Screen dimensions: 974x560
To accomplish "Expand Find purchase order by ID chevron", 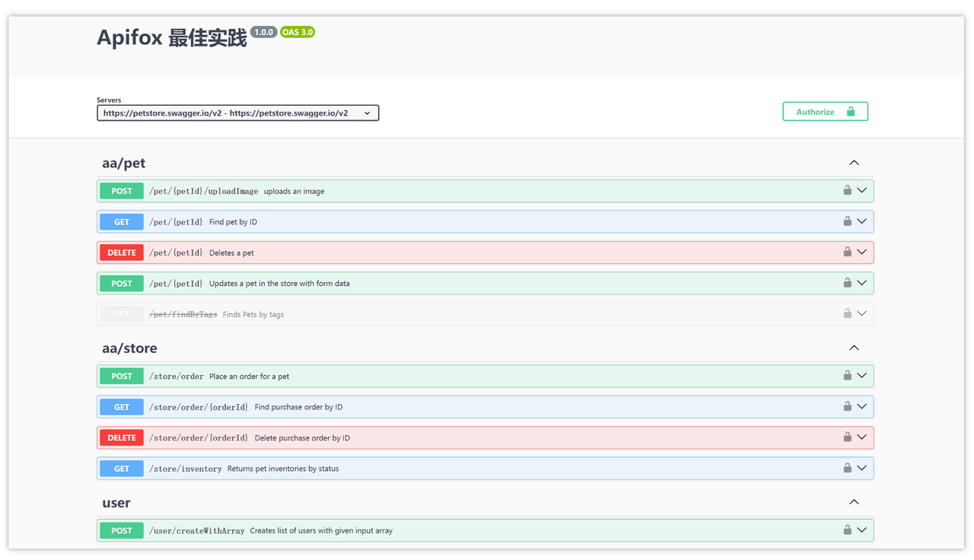I will [862, 406].
